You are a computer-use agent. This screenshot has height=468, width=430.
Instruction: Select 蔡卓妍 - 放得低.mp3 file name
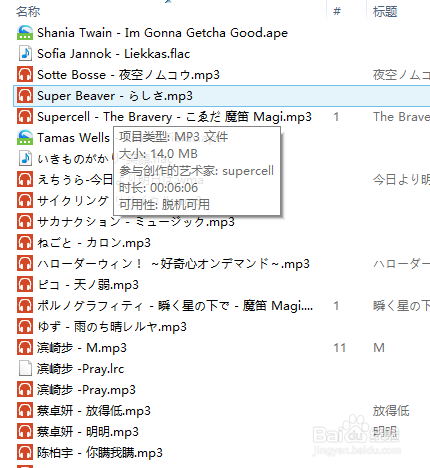point(94,411)
